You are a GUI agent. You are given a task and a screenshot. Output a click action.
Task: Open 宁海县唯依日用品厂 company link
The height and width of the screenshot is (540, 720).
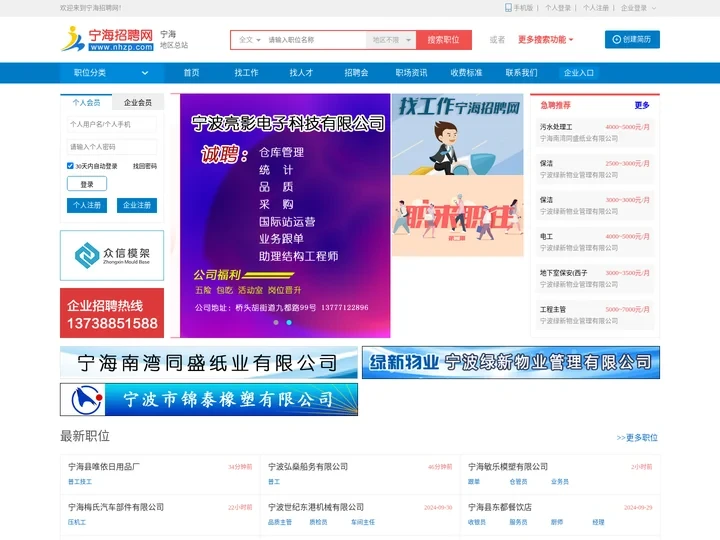(104, 467)
